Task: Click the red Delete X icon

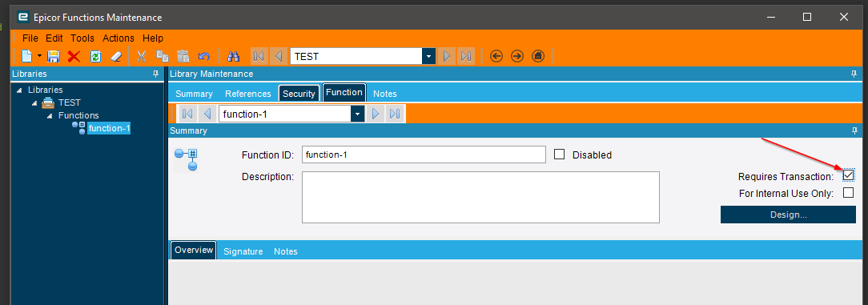Action: coord(74,56)
